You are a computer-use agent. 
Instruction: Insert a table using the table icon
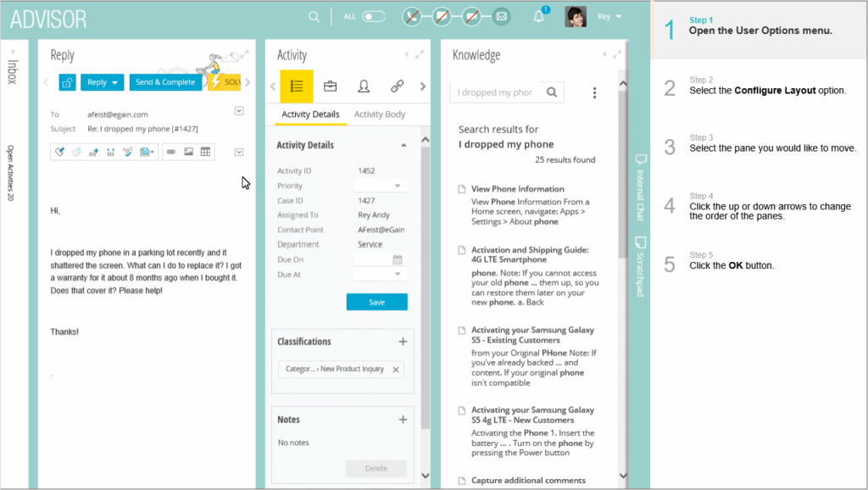[206, 152]
